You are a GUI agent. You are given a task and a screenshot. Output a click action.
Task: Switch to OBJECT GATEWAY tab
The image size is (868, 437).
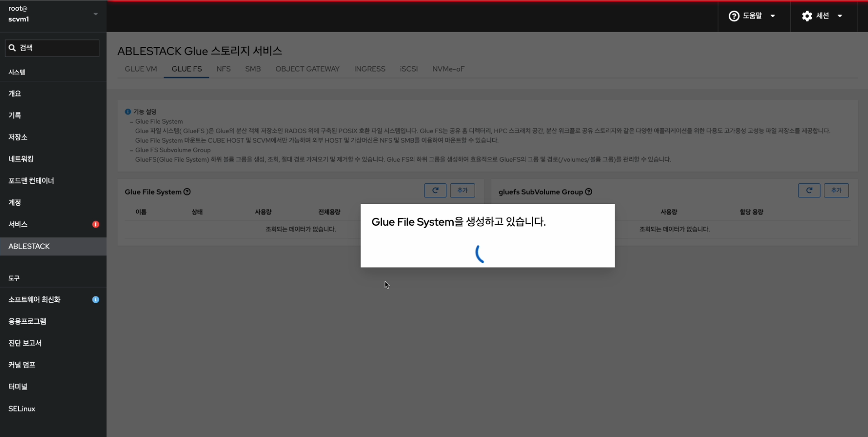(307, 69)
